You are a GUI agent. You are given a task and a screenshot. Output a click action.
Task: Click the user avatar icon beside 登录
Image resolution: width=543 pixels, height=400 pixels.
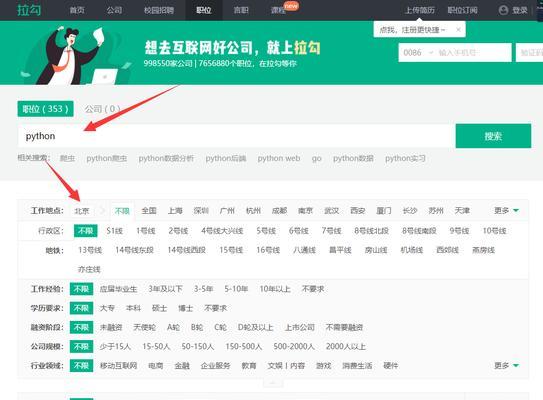503,10
